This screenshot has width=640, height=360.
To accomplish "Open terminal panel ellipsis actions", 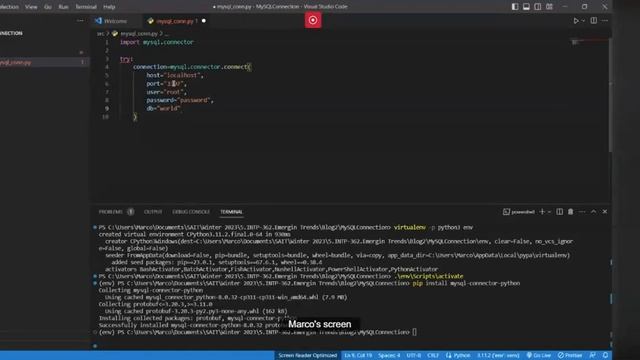I will pos(582,212).
